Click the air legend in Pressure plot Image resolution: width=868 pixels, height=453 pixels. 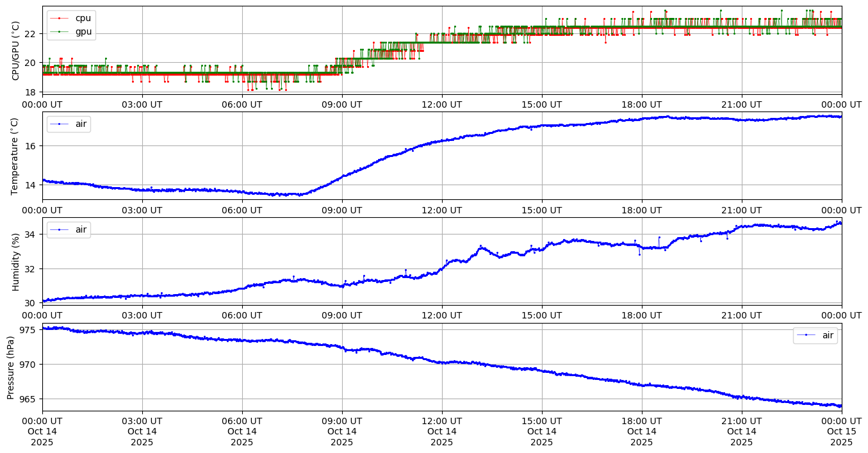815,335
